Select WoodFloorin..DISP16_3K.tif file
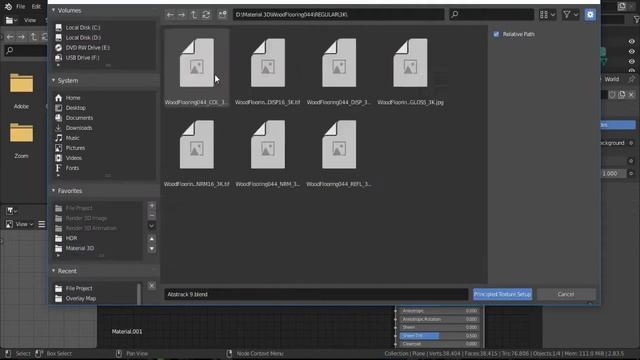The height and width of the screenshot is (360, 640). pos(268,68)
